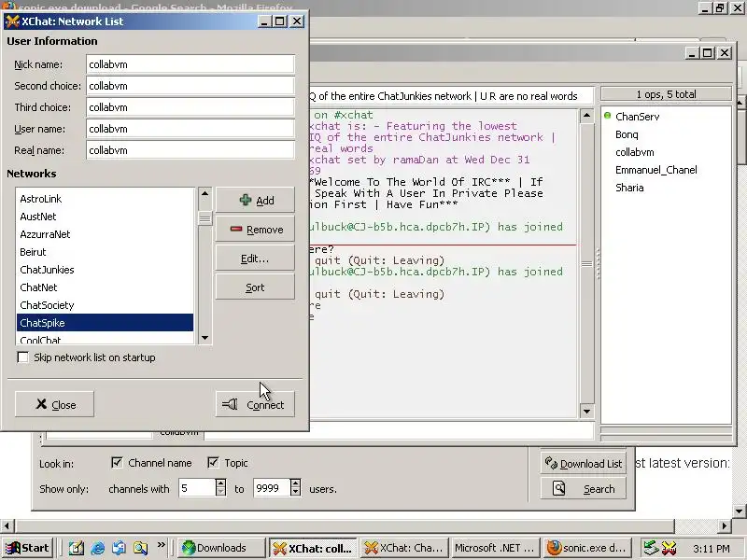Remove the selected network
The width and height of the screenshot is (747, 560).
255,230
